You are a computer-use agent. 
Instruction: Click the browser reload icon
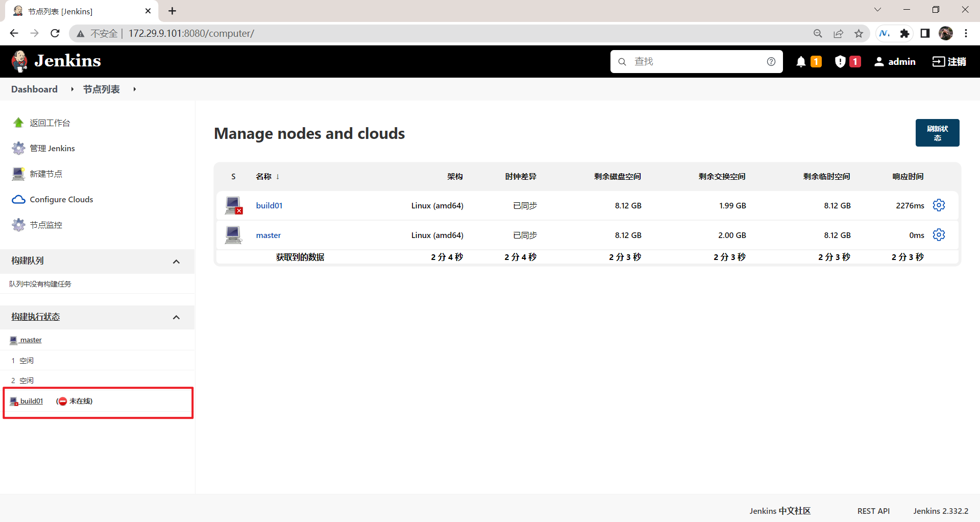pyautogui.click(x=55, y=33)
